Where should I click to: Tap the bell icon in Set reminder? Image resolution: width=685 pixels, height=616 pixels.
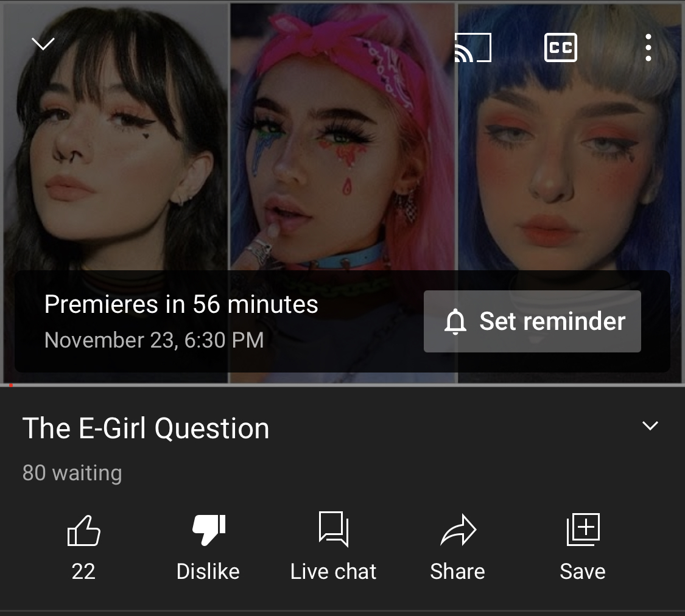455,322
